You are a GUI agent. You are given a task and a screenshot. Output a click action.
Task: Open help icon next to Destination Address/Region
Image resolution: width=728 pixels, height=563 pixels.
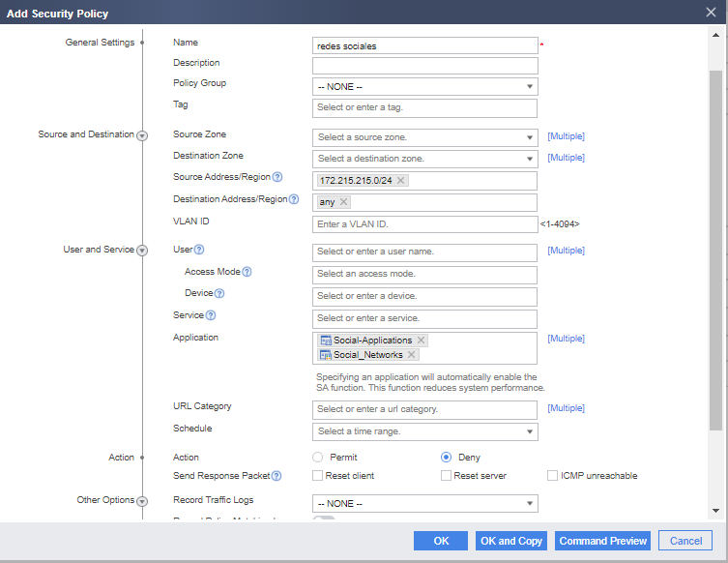tap(294, 199)
